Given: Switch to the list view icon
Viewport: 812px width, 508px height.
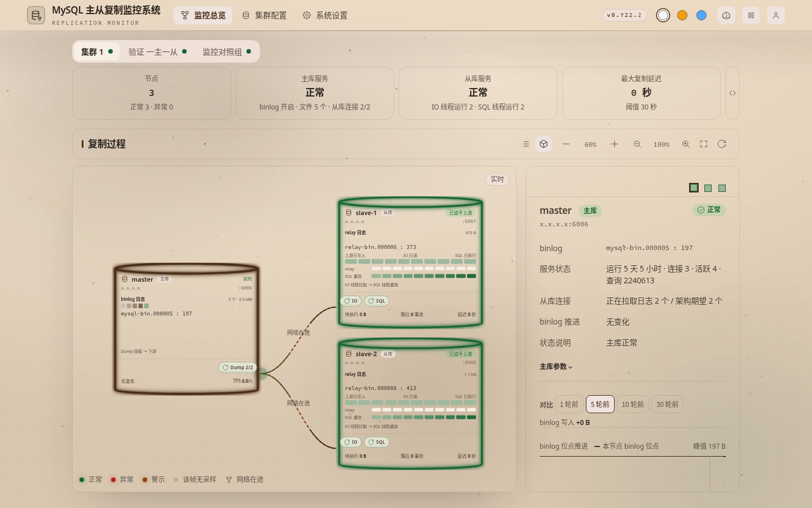Looking at the screenshot, I should (x=526, y=144).
